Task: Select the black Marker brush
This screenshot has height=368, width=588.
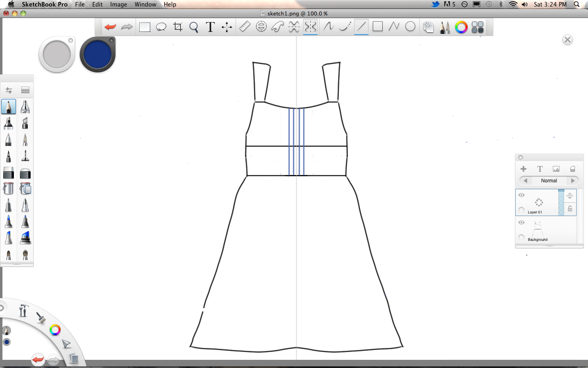Action: (x=9, y=123)
